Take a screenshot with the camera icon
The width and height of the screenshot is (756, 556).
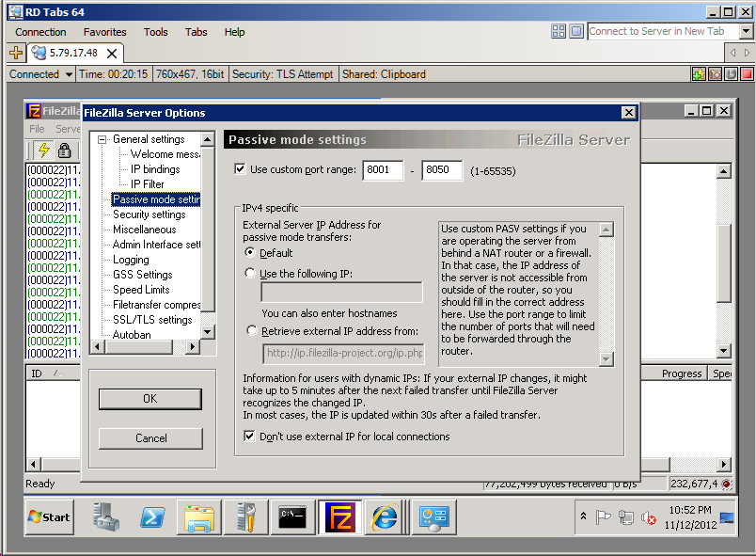point(715,73)
